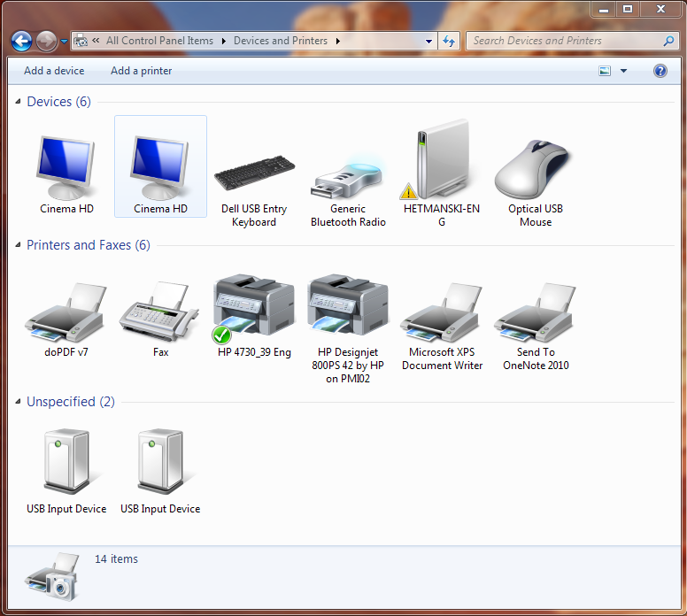
Task: Click the Devices (6) group heading
Action: (58, 102)
